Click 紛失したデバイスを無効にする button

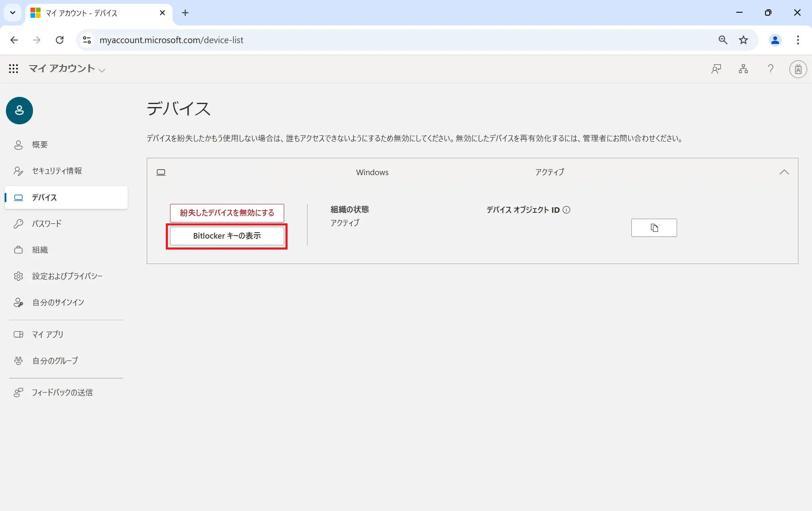[x=227, y=213]
